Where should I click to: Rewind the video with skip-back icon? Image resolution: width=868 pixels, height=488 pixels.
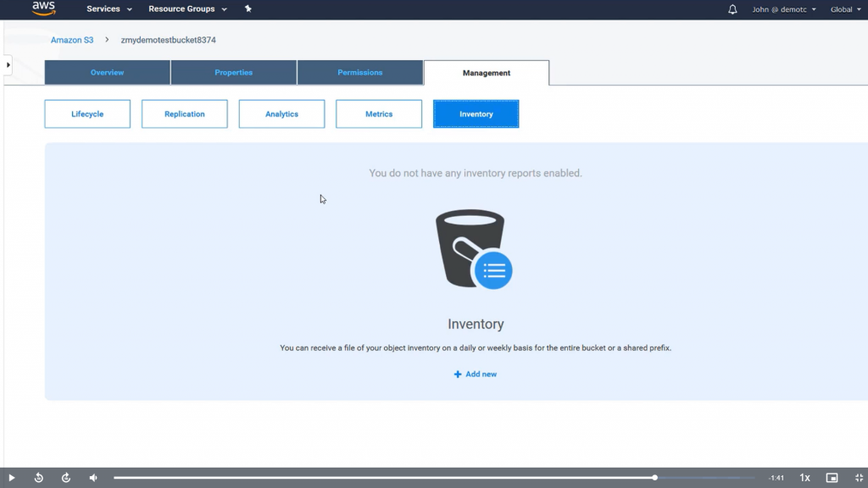(39, 478)
